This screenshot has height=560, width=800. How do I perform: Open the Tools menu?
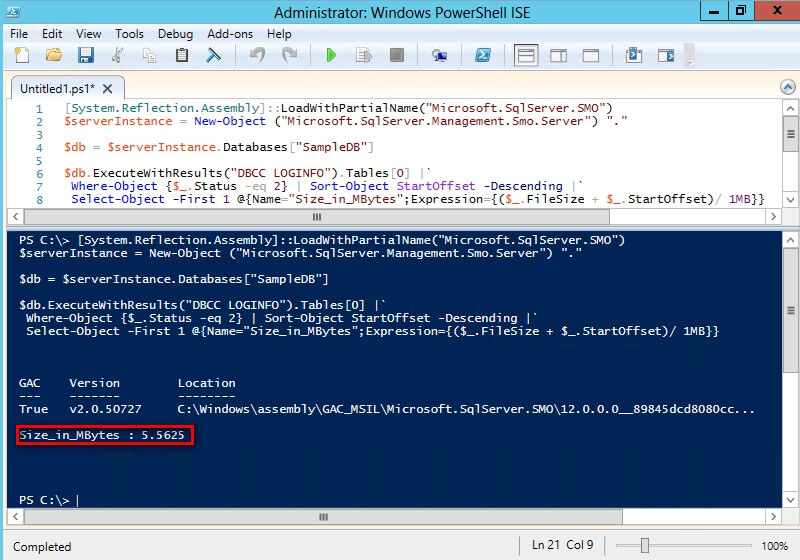tap(129, 34)
